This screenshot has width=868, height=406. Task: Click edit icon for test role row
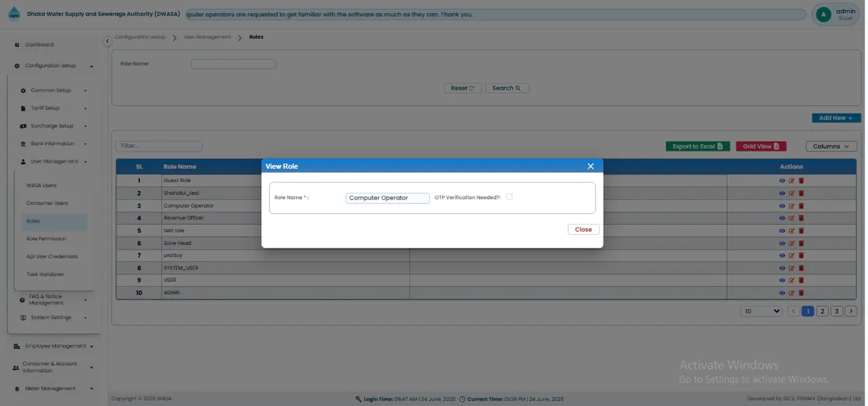[791, 231]
